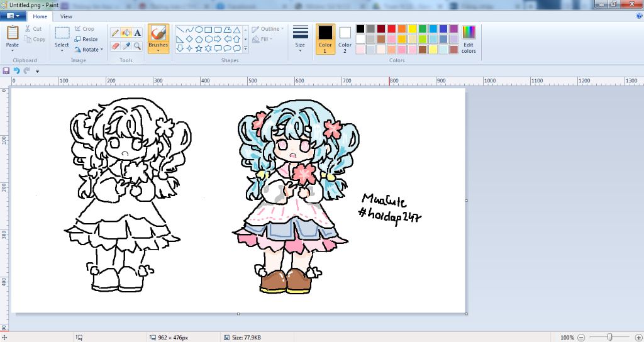Choose the Polygon shape
The image size is (644, 342).
tap(227, 30)
